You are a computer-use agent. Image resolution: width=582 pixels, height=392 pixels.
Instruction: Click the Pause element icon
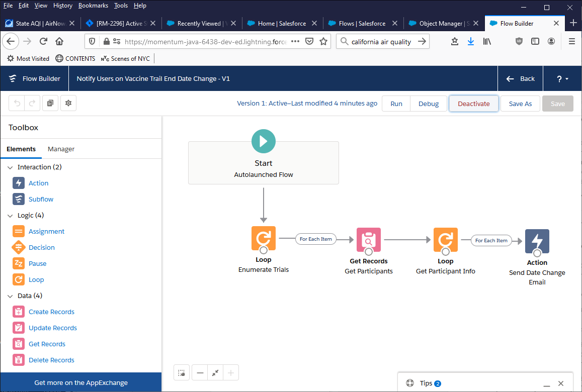click(19, 263)
